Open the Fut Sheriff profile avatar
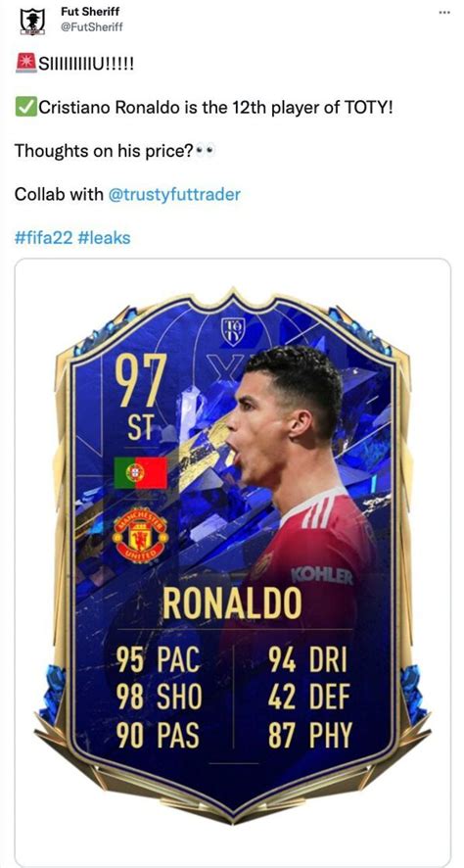The height and width of the screenshot is (868, 464). (32, 23)
